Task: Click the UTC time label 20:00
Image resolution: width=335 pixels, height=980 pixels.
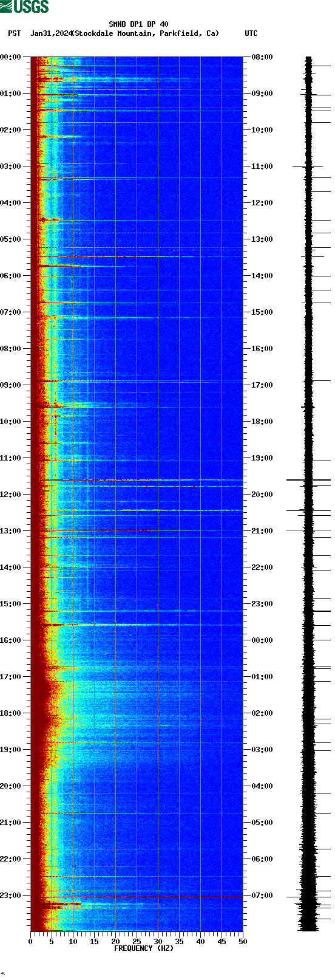Action: (262, 495)
